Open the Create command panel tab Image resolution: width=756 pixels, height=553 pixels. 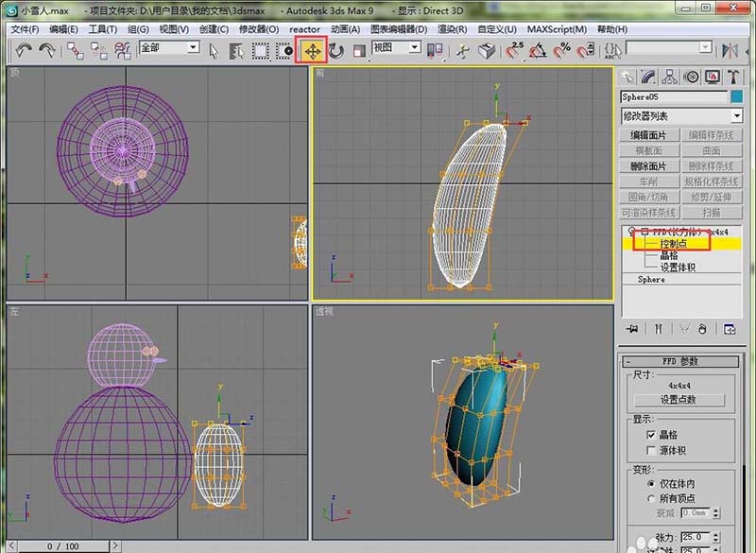pyautogui.click(x=627, y=77)
